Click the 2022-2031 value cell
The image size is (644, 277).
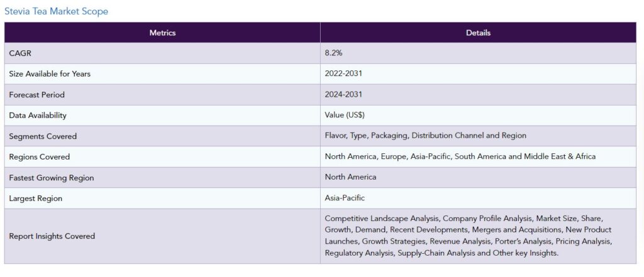coord(343,74)
